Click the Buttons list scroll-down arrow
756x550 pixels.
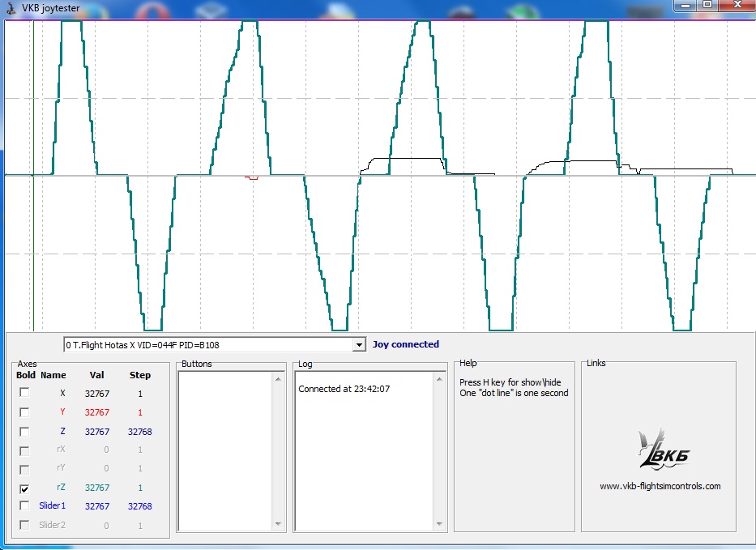280,524
